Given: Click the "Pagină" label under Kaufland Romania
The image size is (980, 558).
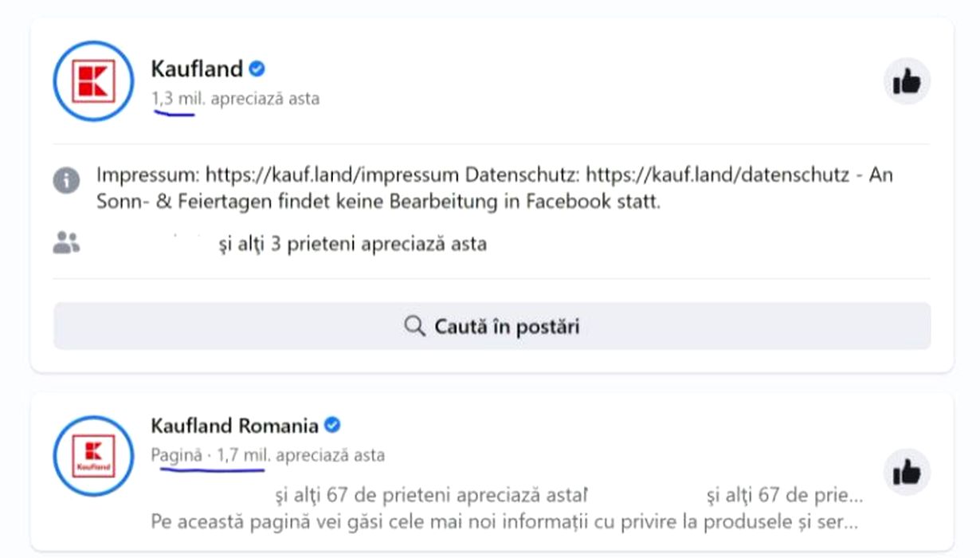Looking at the screenshot, I should click(x=176, y=456).
